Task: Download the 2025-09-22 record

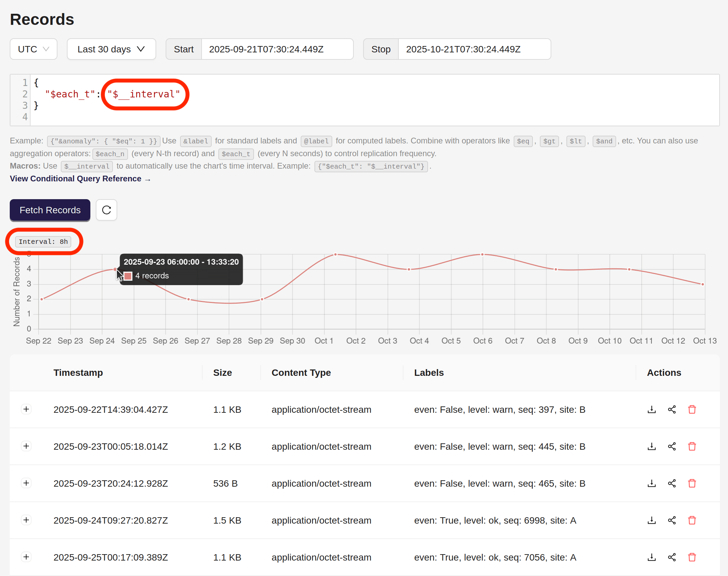Action: 651,409
